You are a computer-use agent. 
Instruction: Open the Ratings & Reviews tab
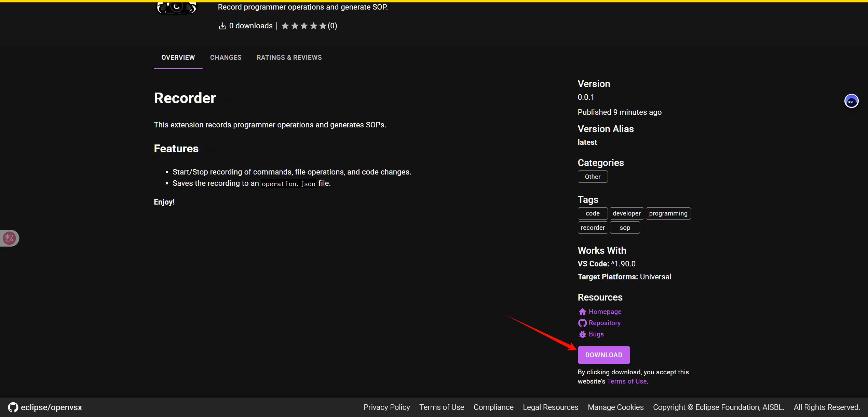click(289, 57)
